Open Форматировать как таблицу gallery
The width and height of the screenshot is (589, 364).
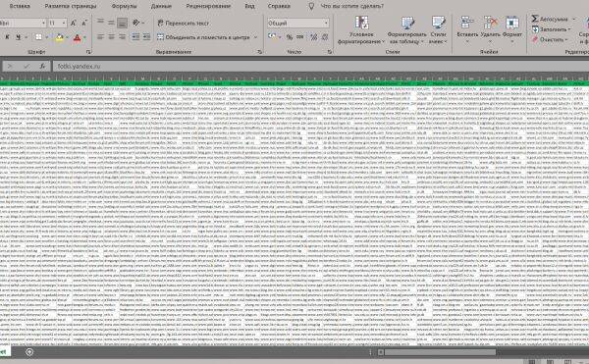406,30
